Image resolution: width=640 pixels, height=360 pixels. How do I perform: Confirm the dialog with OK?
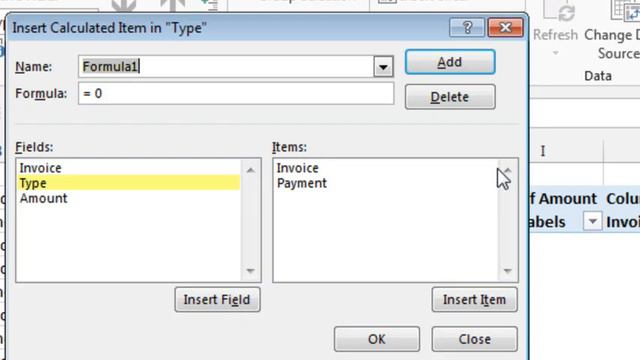(x=376, y=339)
